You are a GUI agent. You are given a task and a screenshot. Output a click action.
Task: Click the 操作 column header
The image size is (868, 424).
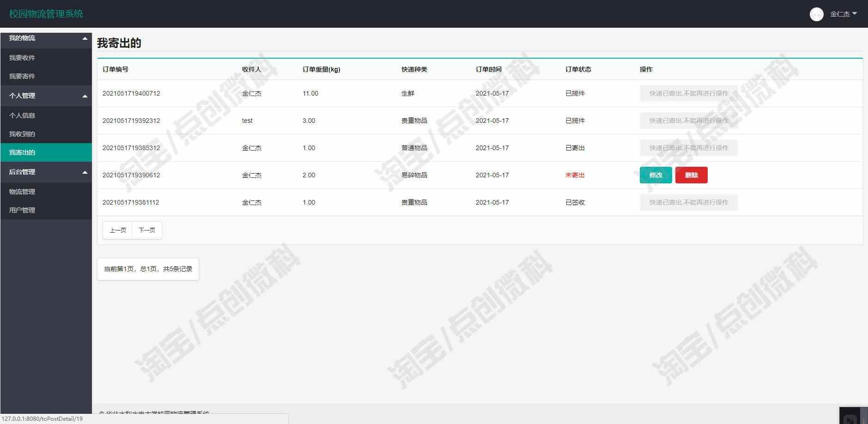tap(646, 69)
